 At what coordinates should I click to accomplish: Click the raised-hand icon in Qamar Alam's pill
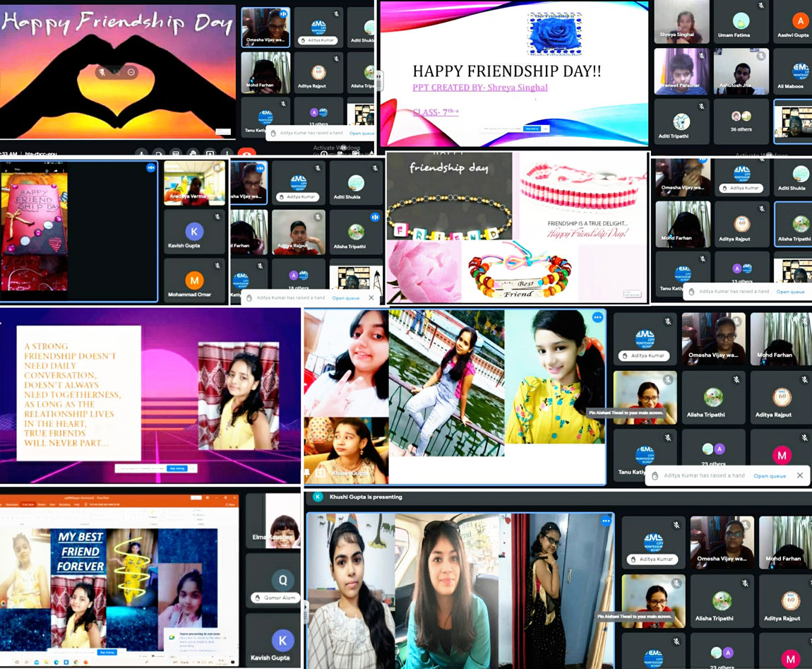point(258,598)
